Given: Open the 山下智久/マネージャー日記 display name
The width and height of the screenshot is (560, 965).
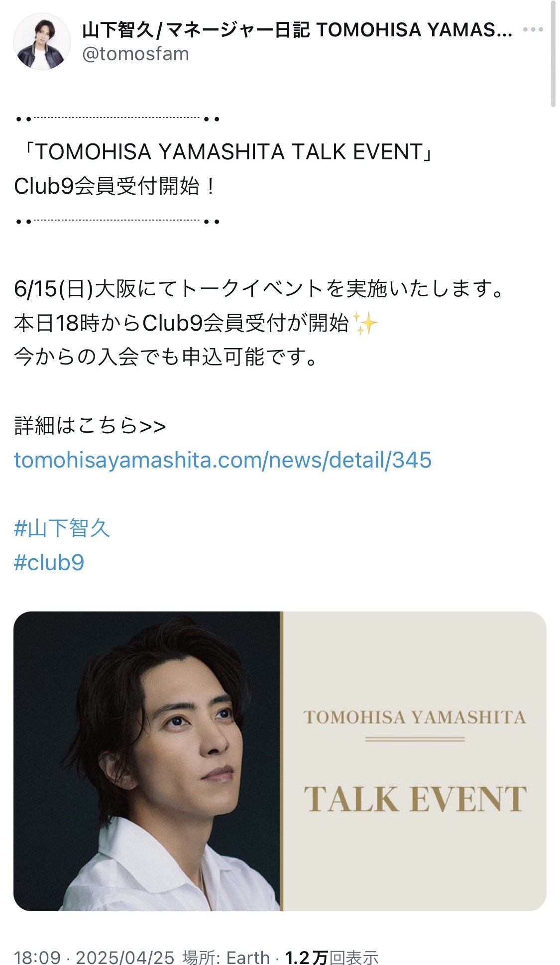Looking at the screenshot, I should (297, 30).
